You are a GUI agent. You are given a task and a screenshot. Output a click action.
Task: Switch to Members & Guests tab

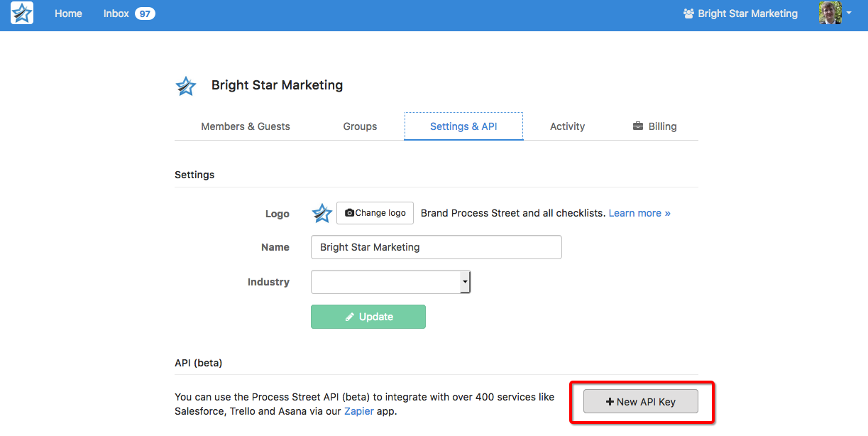coord(246,126)
